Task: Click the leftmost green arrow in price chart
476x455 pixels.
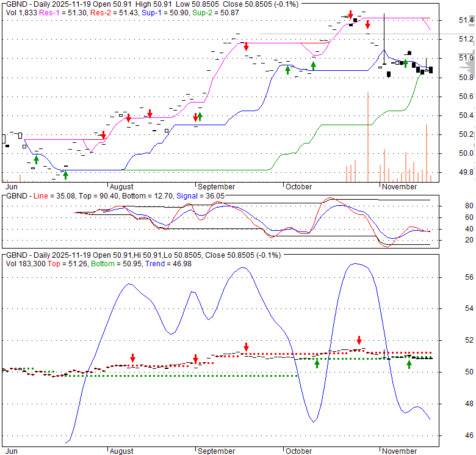Action: pyautogui.click(x=36, y=159)
